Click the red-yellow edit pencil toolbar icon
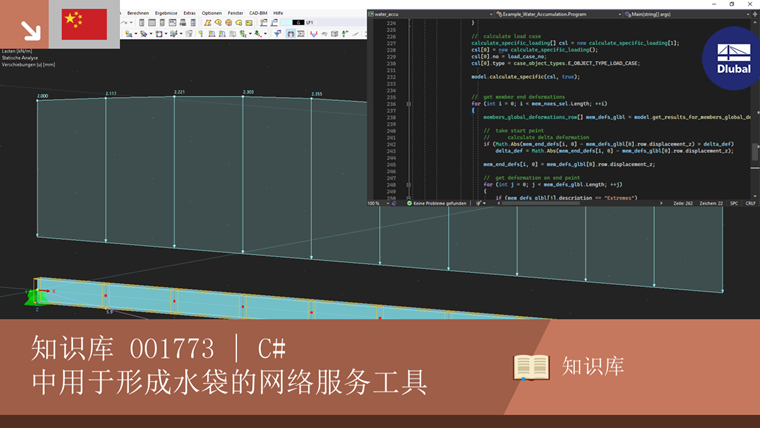The height and width of the screenshot is (428, 760). coord(207,23)
